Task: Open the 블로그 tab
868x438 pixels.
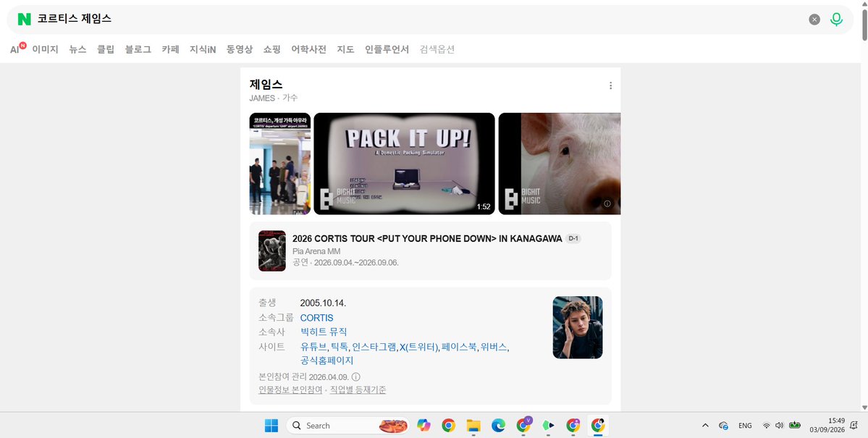Action: click(x=138, y=49)
